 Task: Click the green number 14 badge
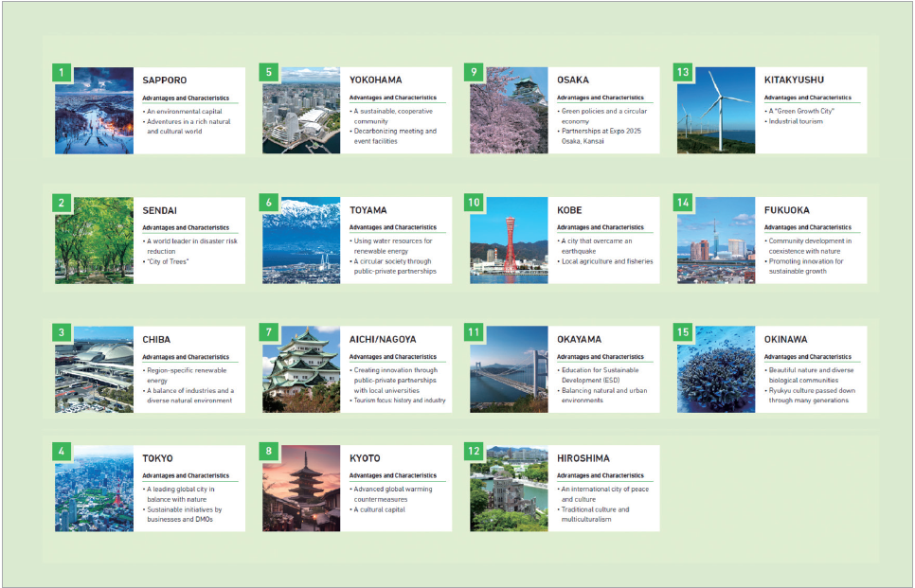pyautogui.click(x=684, y=203)
